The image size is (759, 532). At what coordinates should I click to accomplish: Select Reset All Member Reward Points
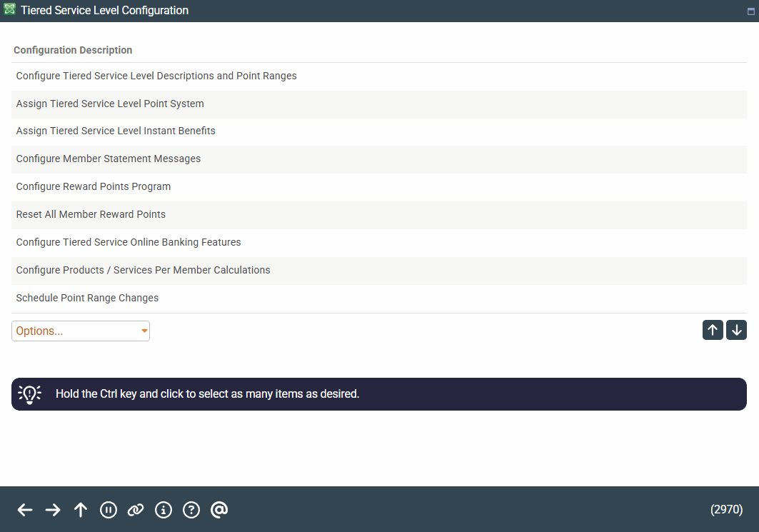91,214
